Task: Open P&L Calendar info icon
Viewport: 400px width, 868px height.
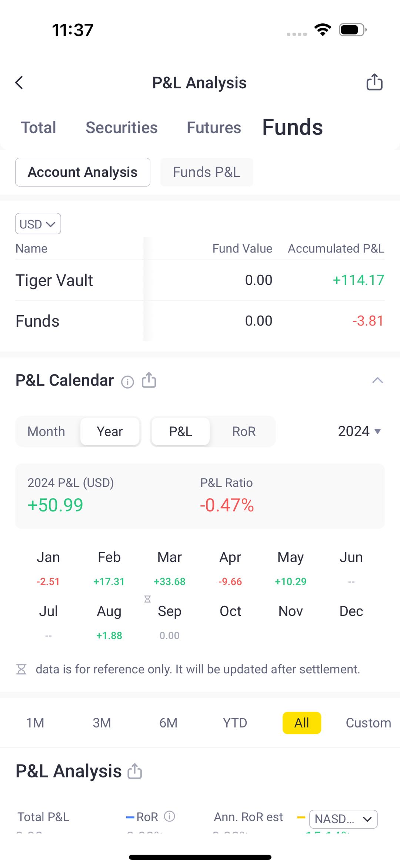Action: pyautogui.click(x=127, y=382)
